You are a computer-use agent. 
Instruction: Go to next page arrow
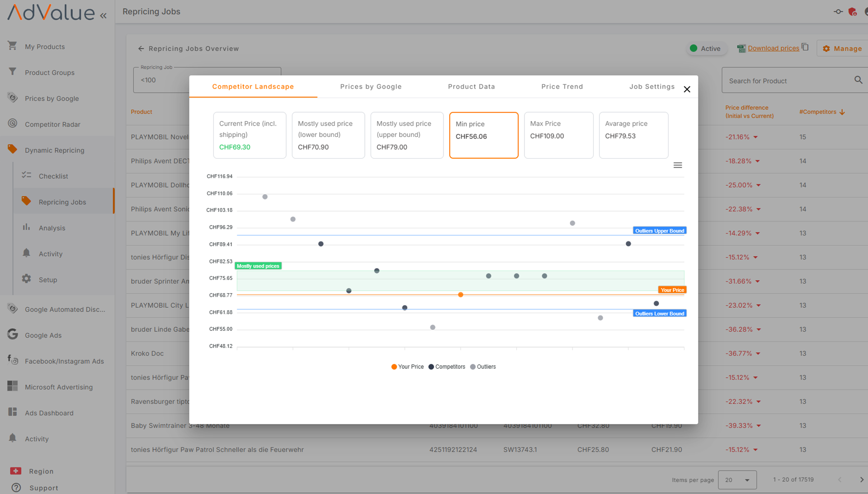[x=861, y=480]
